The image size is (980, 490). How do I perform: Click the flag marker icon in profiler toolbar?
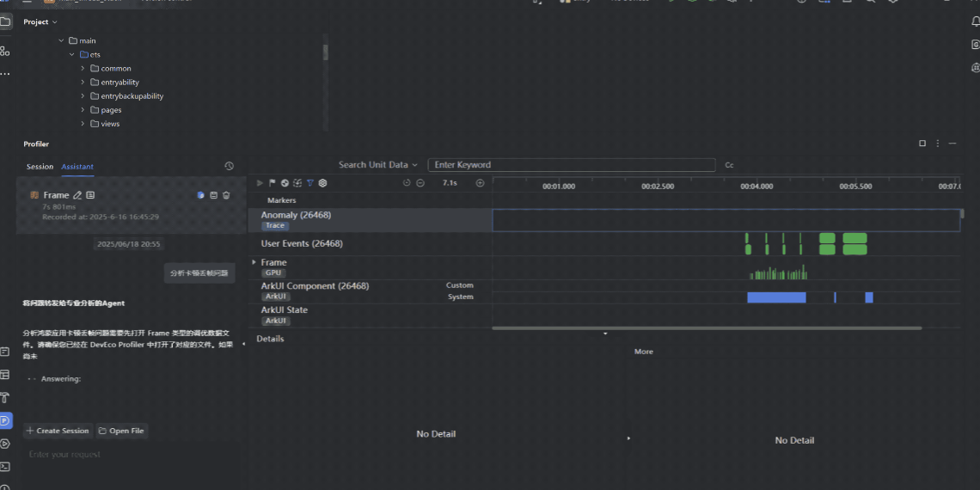(x=273, y=183)
